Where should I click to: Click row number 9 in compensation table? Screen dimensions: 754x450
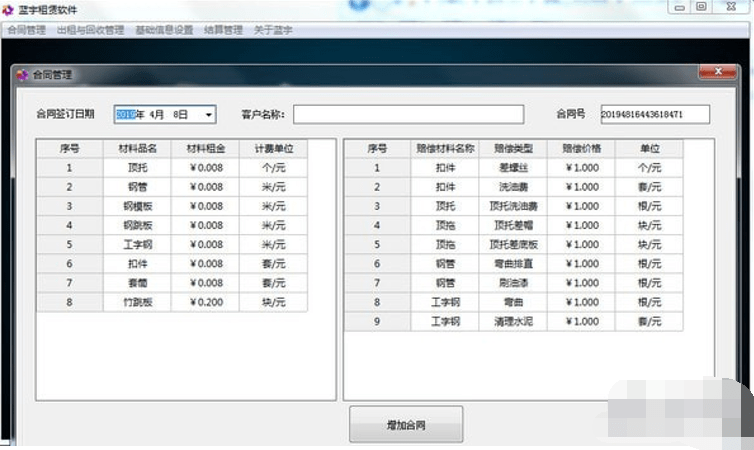[x=377, y=322]
